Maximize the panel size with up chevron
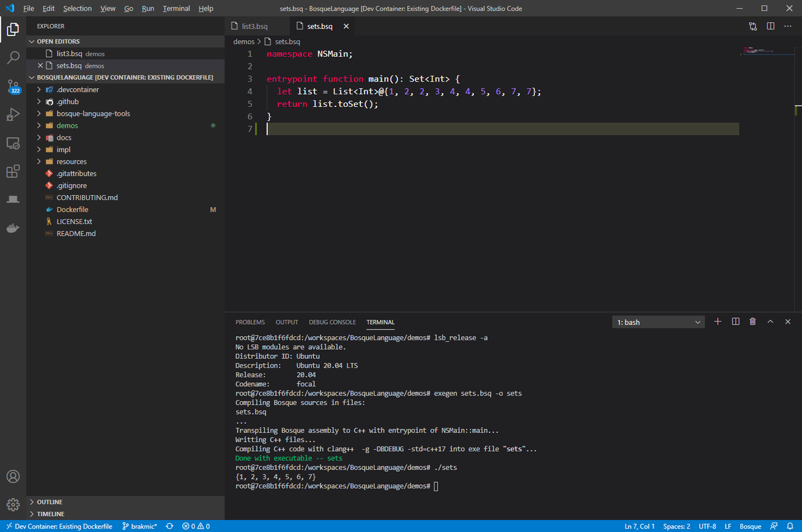The height and width of the screenshot is (532, 802). (770, 321)
